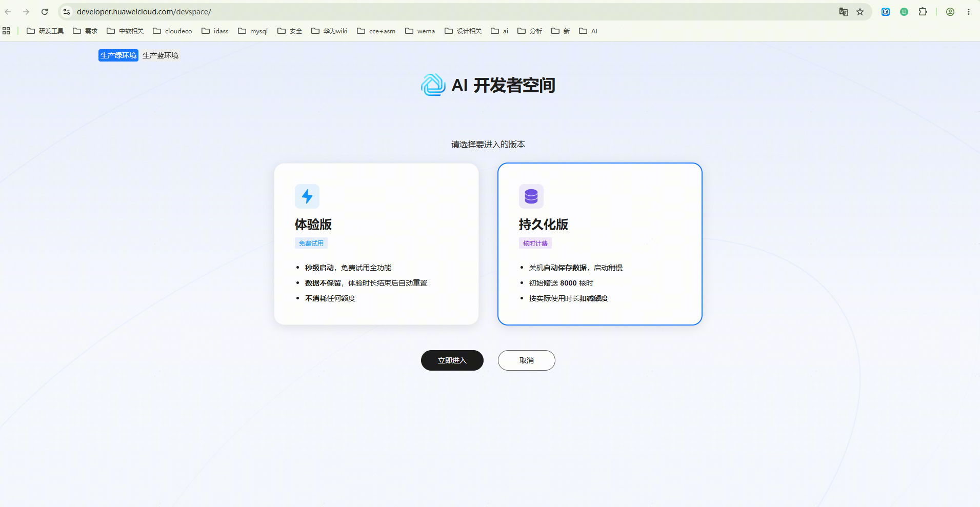The image size is (980, 507).
Task: Click the browser forward arrow
Action: pos(26,12)
